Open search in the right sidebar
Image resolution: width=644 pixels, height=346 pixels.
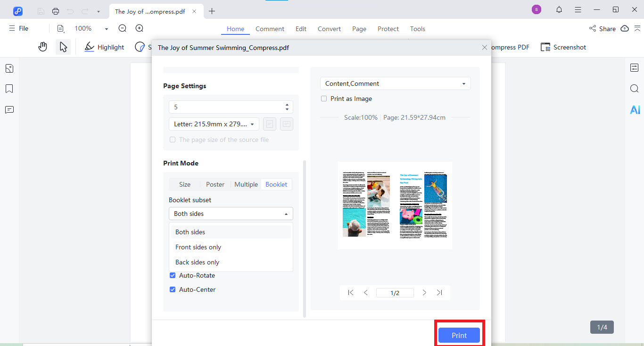point(634,89)
